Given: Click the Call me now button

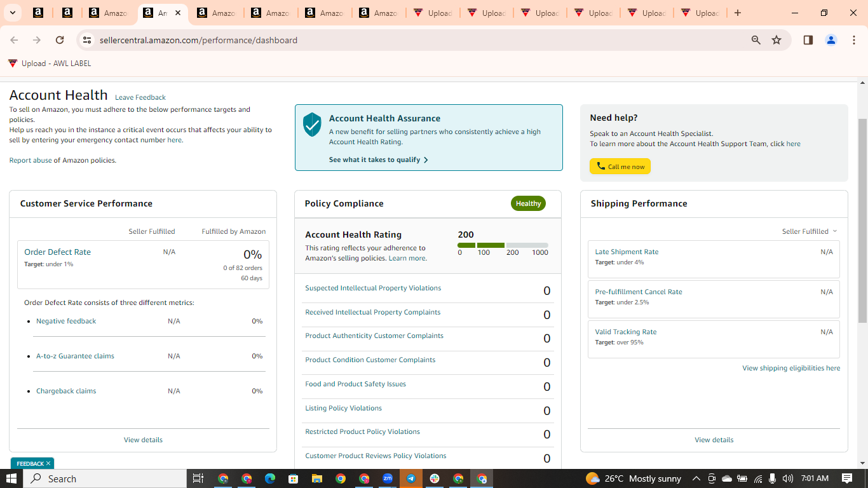Looking at the screenshot, I should click(620, 166).
